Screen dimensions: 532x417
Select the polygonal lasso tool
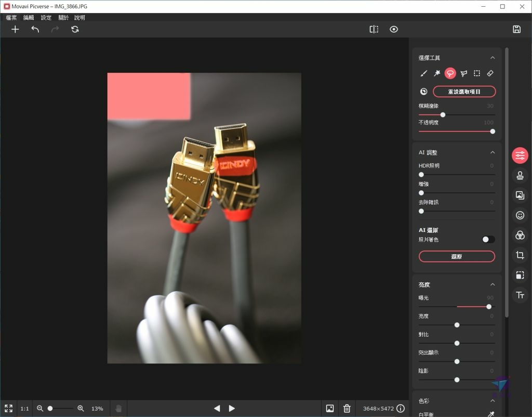(464, 73)
